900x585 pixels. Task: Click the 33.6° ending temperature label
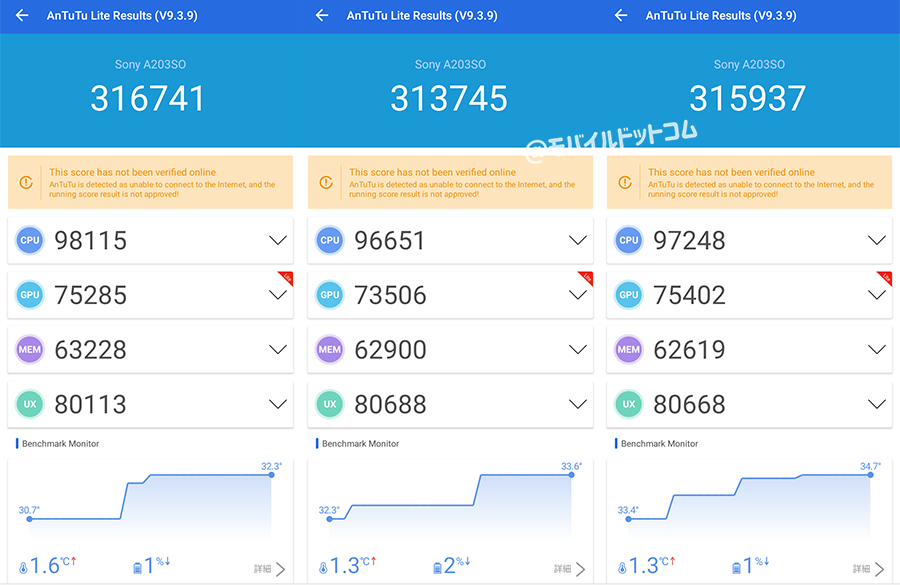tap(571, 466)
